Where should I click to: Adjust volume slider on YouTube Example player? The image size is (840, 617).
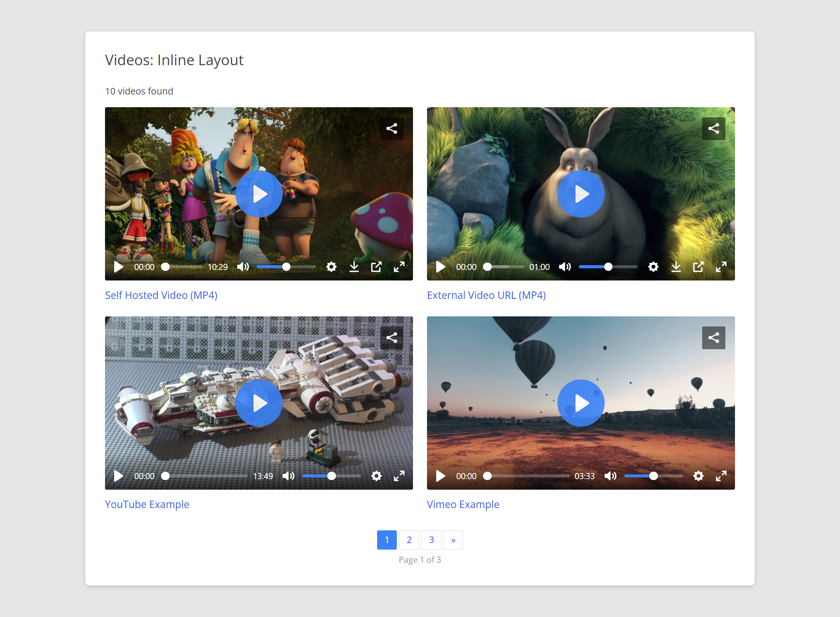pos(332,476)
